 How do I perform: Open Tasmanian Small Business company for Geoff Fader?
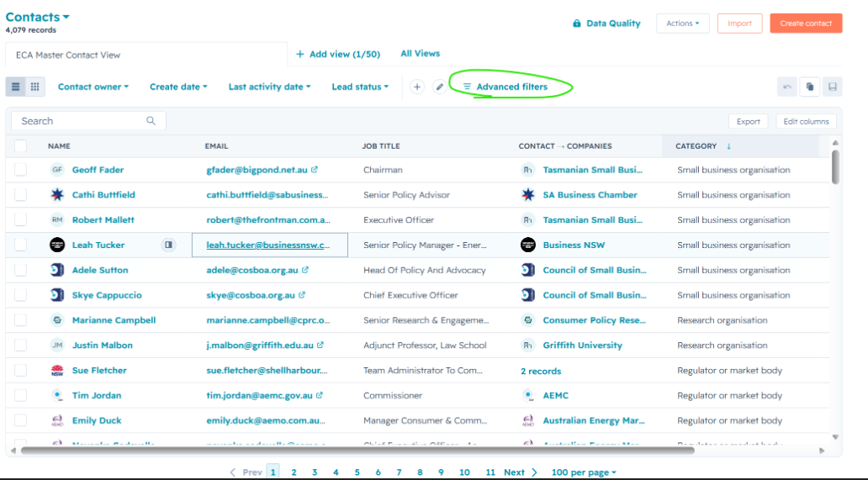(593, 170)
